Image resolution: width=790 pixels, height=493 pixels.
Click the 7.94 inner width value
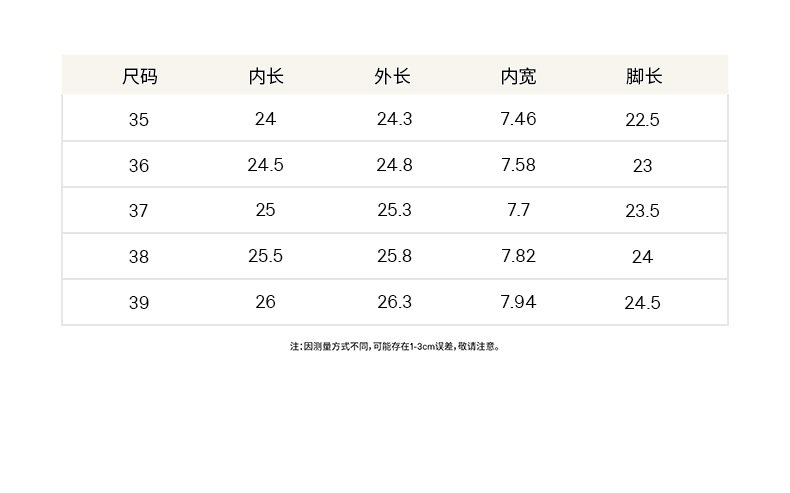518,302
